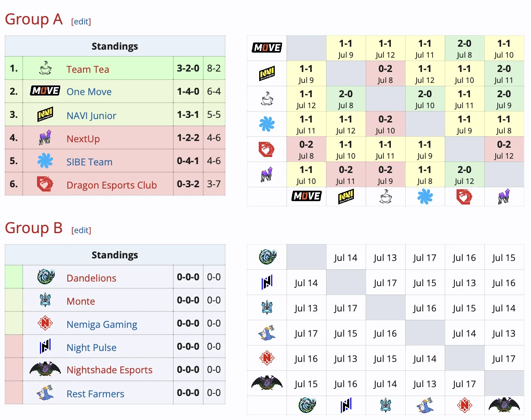Click the Dandelions logo in Group B standings
The height and width of the screenshot is (420, 531).
tap(45, 277)
